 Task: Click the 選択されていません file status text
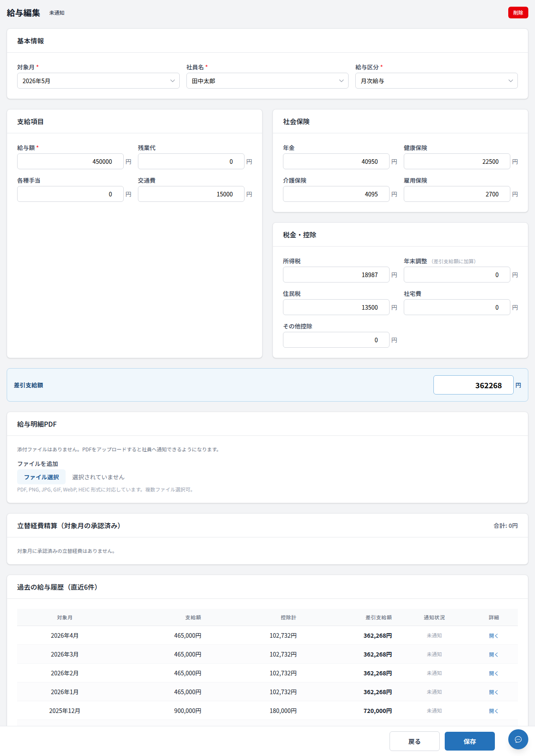click(98, 477)
